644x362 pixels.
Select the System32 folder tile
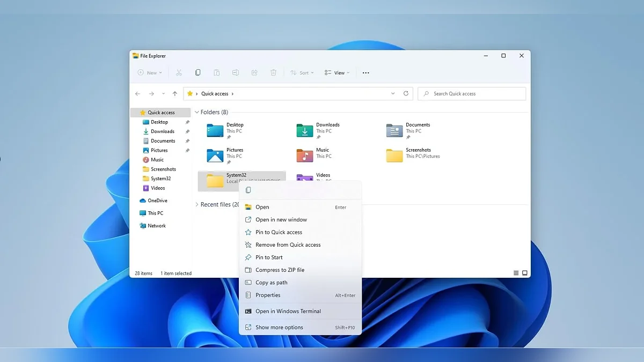[x=241, y=181]
